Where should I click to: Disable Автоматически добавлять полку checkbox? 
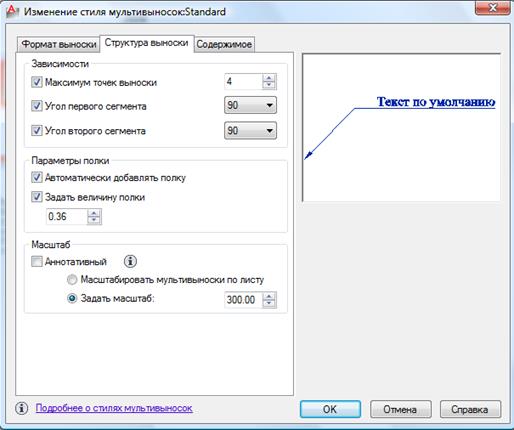(36, 177)
